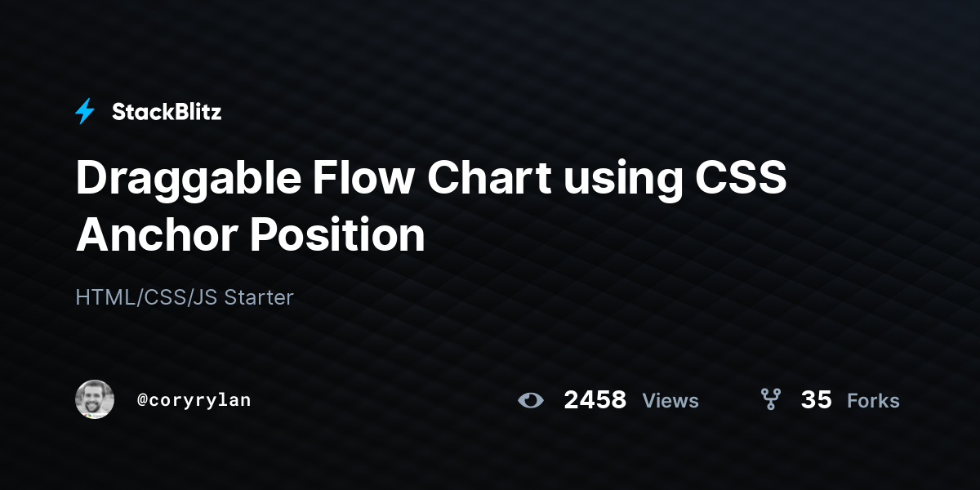Select the 35 fork count number
The height and width of the screenshot is (490, 980).
(x=817, y=399)
